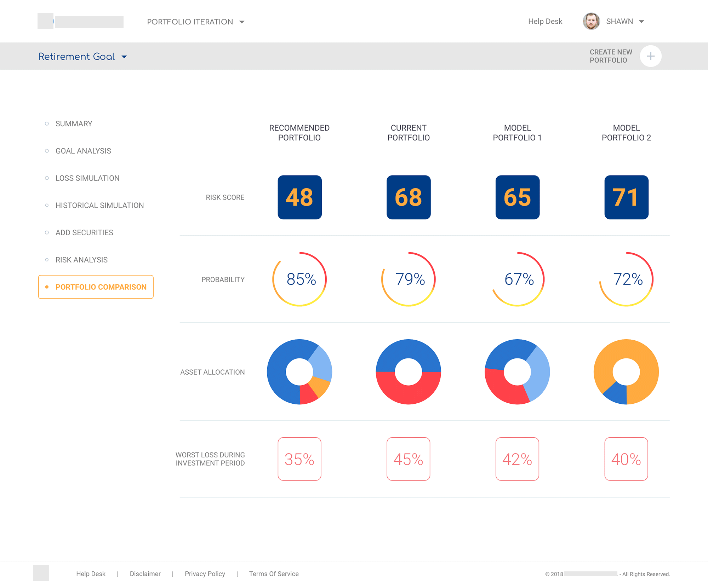
Task: Click the Create New Portfolio plus icon
Action: (x=651, y=56)
